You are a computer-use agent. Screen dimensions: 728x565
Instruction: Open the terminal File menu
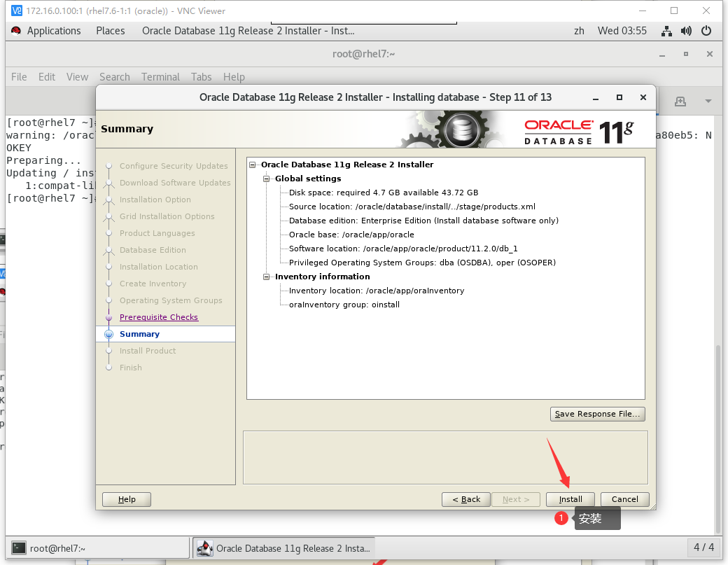point(19,76)
